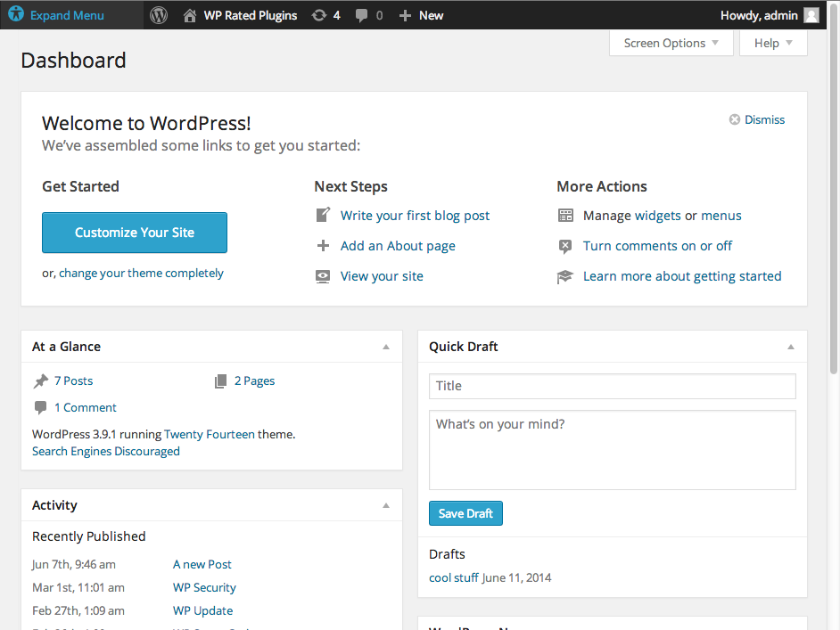The height and width of the screenshot is (630, 840).
Task: Click the June 11, 2014 draft date
Action: pos(516,577)
